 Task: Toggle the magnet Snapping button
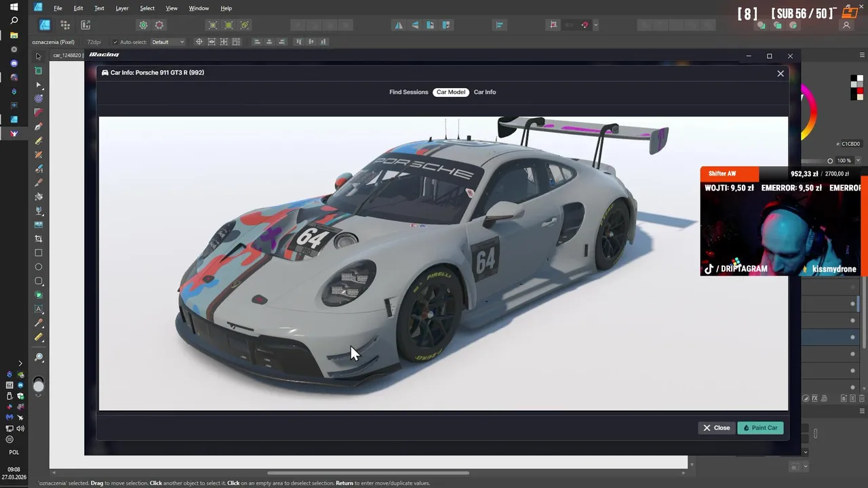(x=585, y=25)
